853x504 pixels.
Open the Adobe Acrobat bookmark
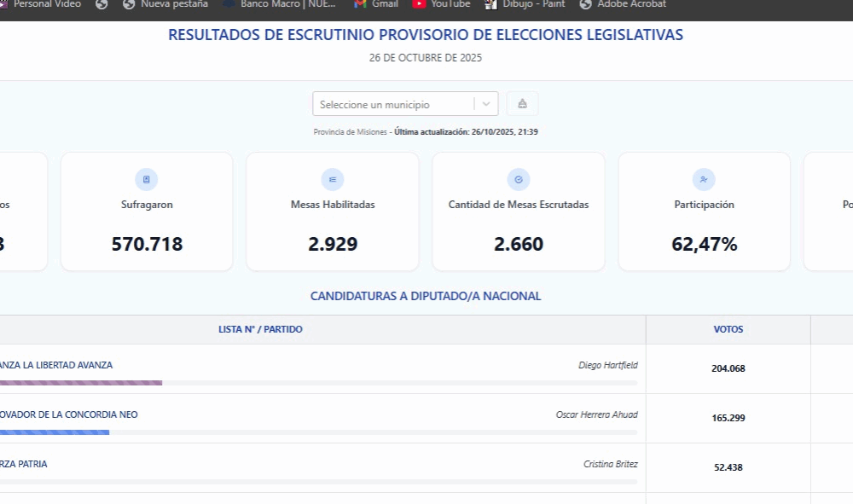[x=623, y=4]
